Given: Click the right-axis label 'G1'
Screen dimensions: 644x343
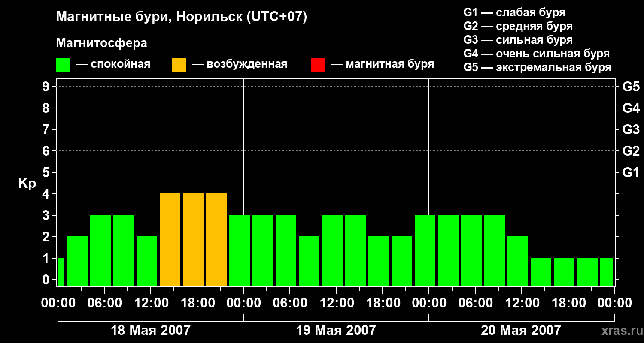Looking at the screenshot, I should coord(631,172).
